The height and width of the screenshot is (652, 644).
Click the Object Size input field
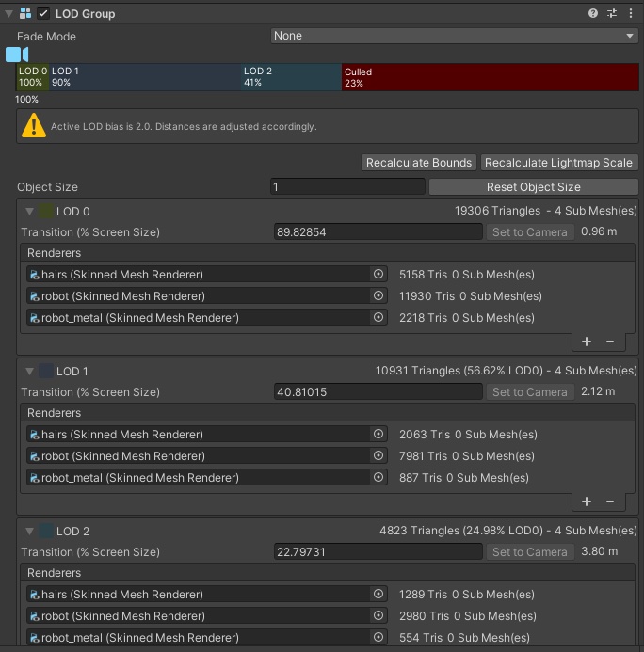tap(347, 187)
